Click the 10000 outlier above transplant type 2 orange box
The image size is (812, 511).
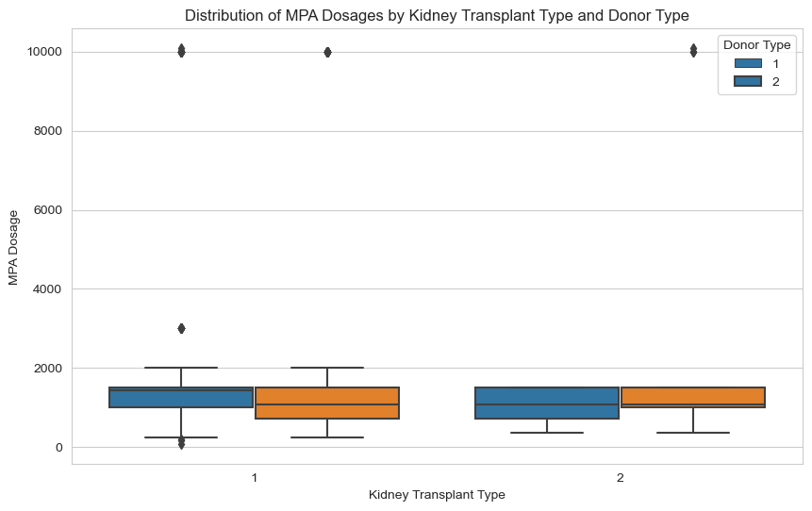tap(693, 51)
